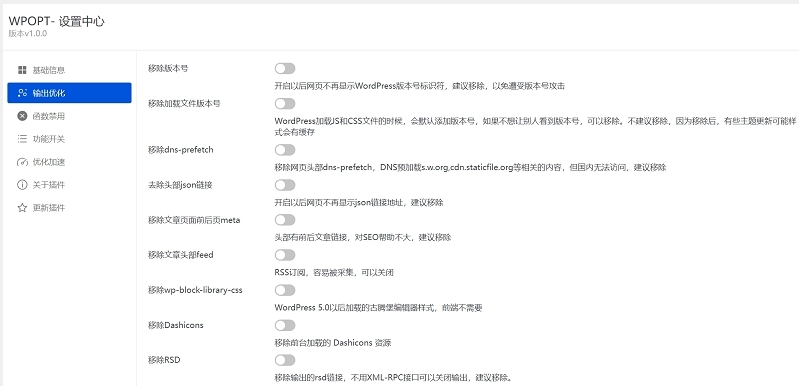Click the 移除文章页面前后页meta label

(194, 220)
